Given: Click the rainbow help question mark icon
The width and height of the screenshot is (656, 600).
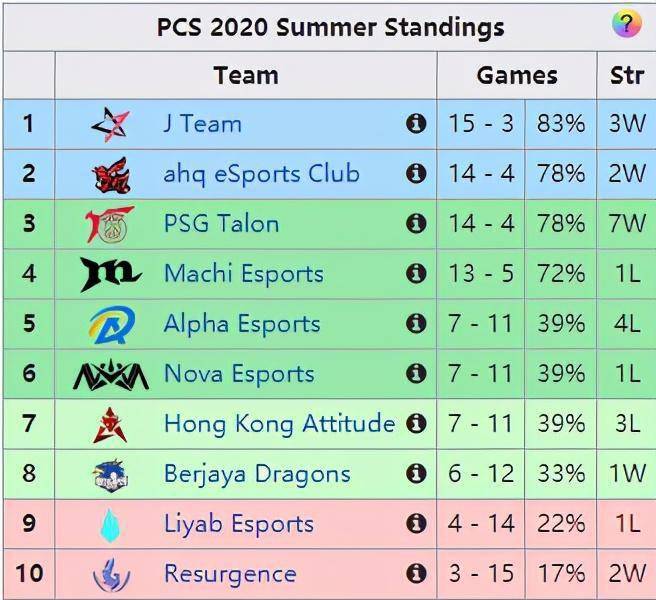Looking at the screenshot, I should tap(626, 23).
